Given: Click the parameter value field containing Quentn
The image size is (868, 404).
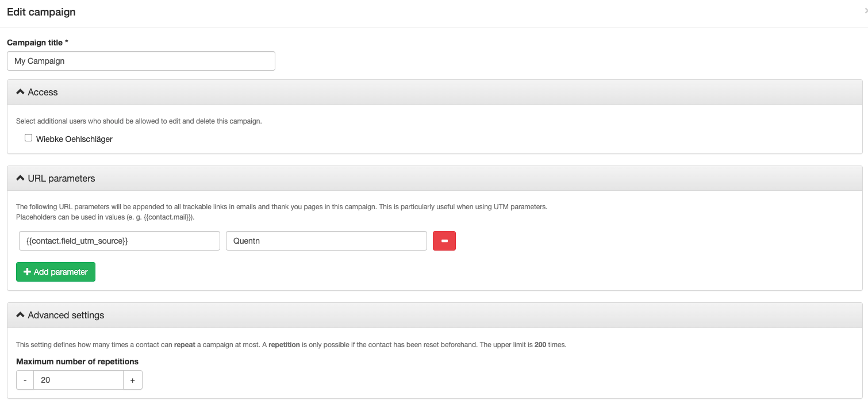Looking at the screenshot, I should tap(326, 241).
